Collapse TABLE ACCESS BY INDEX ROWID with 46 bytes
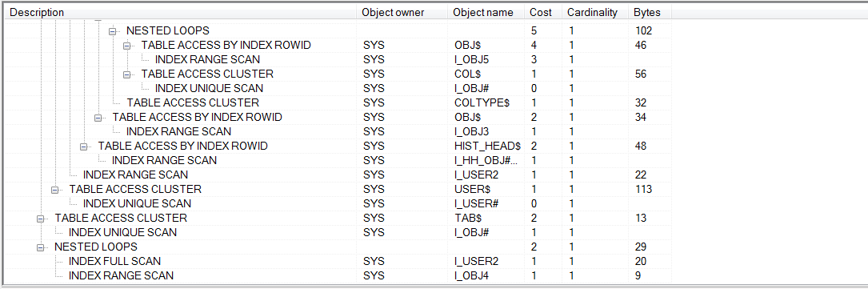Viewport: 868px width, 289px height. pyautogui.click(x=127, y=46)
